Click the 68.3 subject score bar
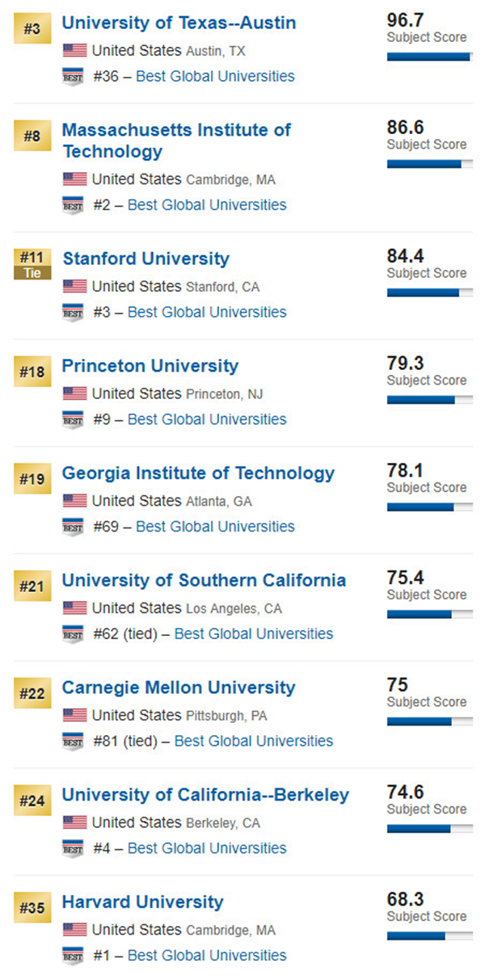Image resolution: width=485 pixels, height=980 pixels. (430, 936)
